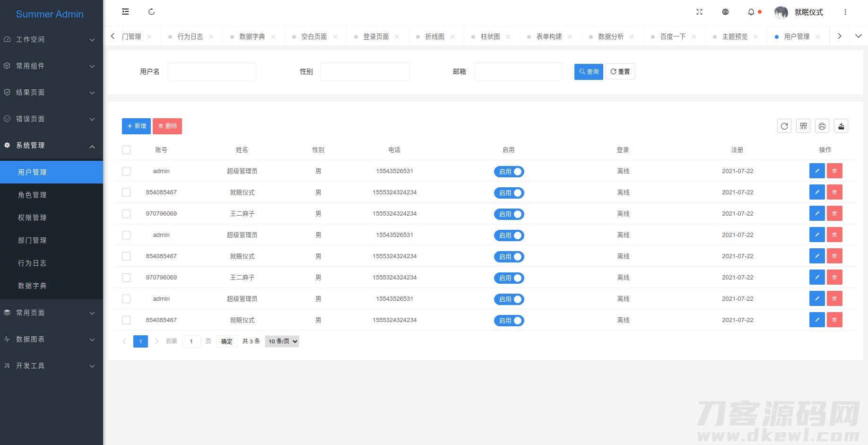Click the edit pencil icon for admin row
The width and height of the screenshot is (868, 445).
pyautogui.click(x=817, y=171)
